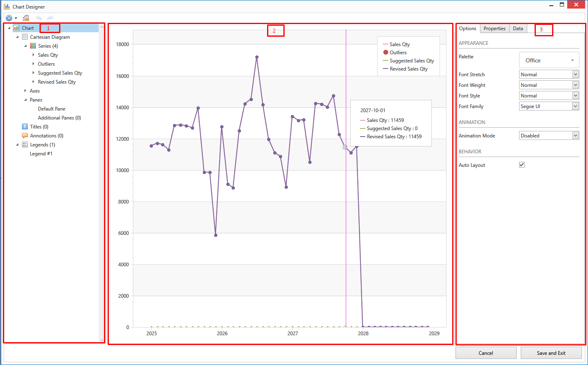Open the Animation Mode dropdown

click(549, 135)
